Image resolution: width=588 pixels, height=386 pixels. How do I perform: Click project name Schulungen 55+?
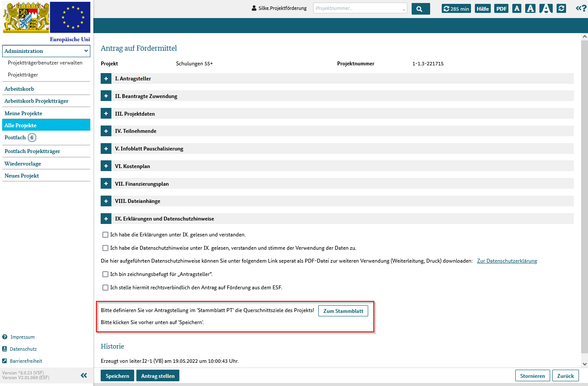(194, 64)
